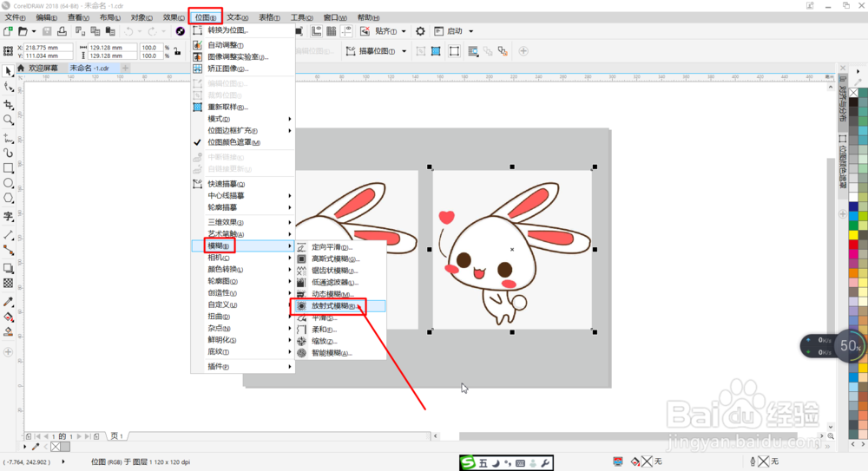Expand the 模式 submenu
This screenshot has height=471, width=868.
click(242, 119)
